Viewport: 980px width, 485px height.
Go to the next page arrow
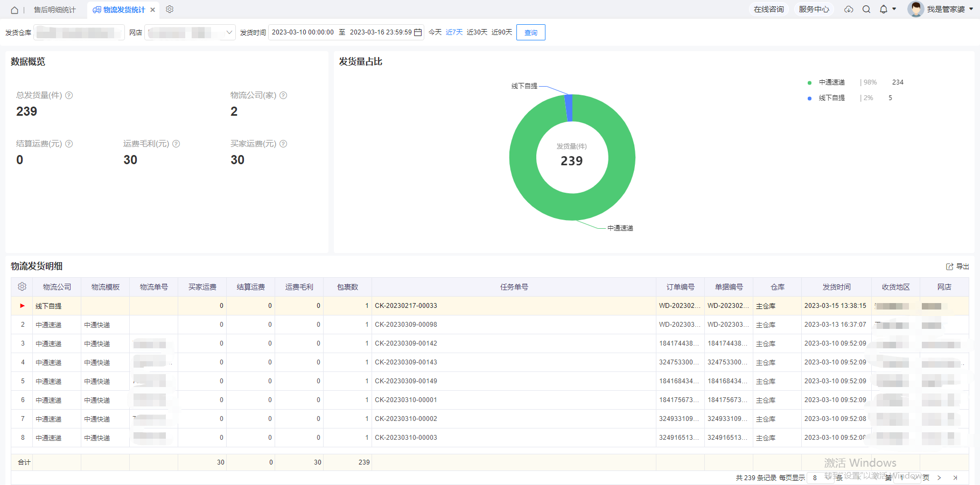pyautogui.click(x=939, y=477)
